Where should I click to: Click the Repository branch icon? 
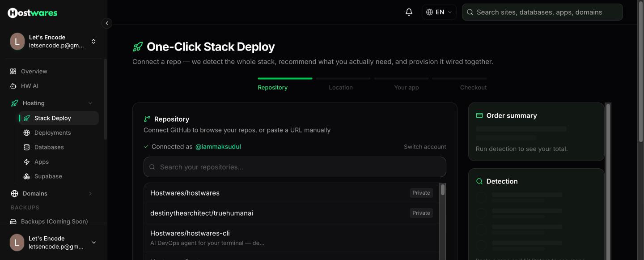[x=147, y=119]
